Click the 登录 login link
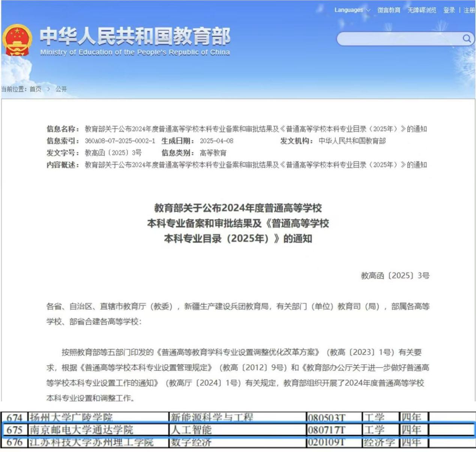 pos(449,10)
